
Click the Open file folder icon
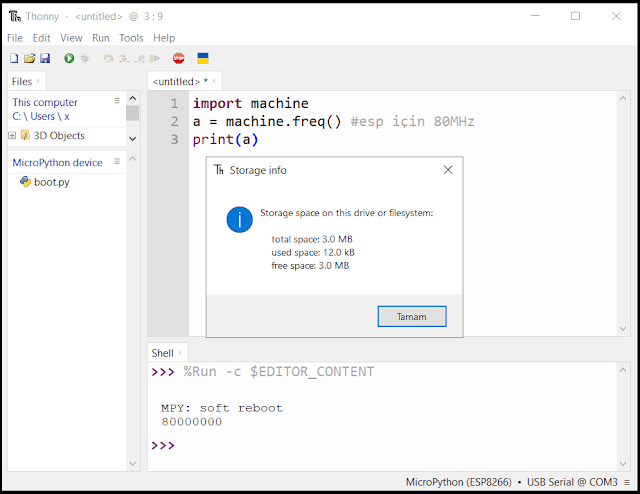pyautogui.click(x=29, y=58)
